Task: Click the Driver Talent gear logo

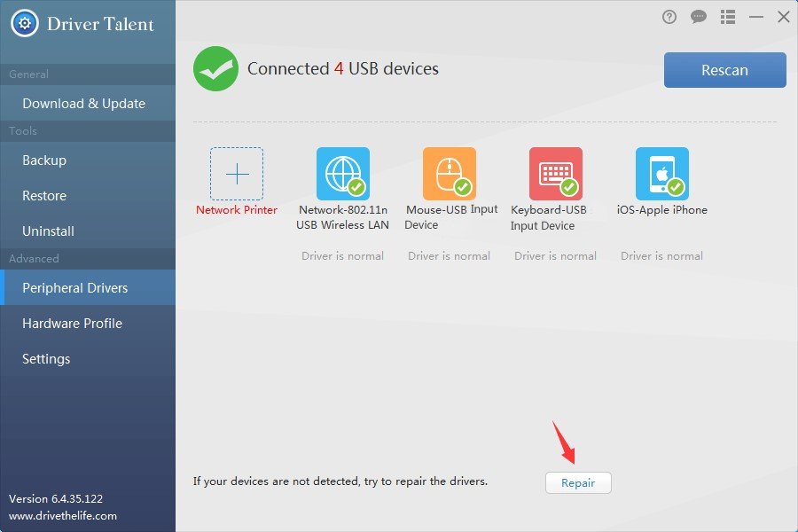Action: point(25,23)
